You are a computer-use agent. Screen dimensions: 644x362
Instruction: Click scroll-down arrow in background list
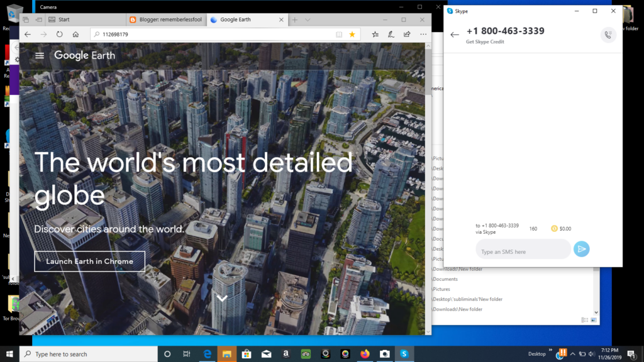click(596, 312)
